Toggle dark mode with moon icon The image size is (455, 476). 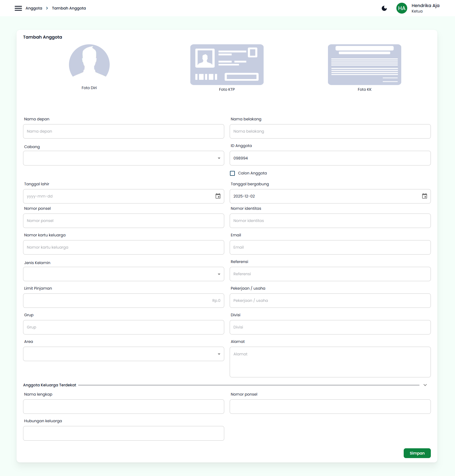[x=384, y=8]
